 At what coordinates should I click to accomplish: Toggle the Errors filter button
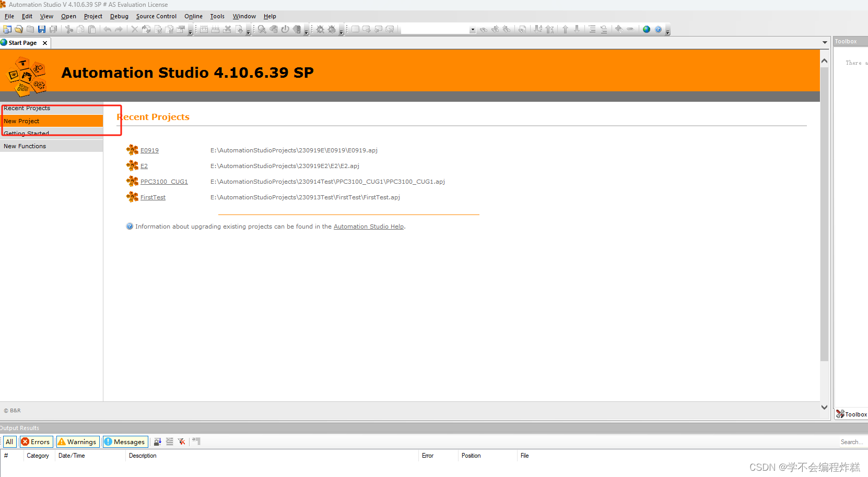36,442
